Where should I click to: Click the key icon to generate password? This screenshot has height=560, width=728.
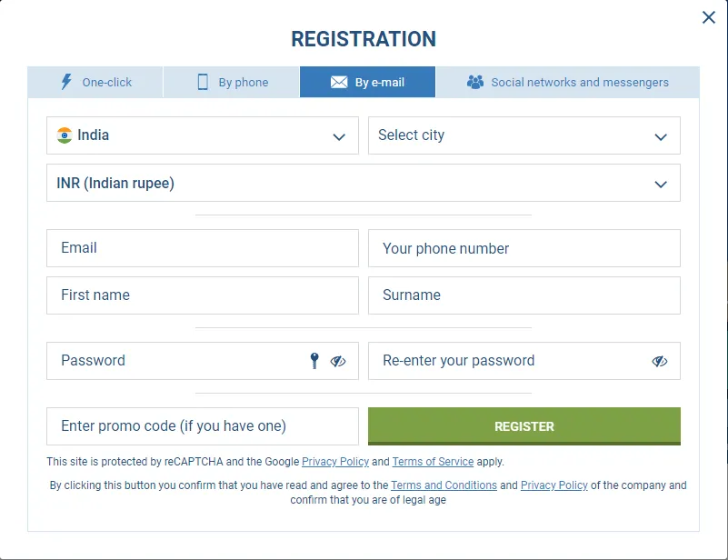coord(314,361)
